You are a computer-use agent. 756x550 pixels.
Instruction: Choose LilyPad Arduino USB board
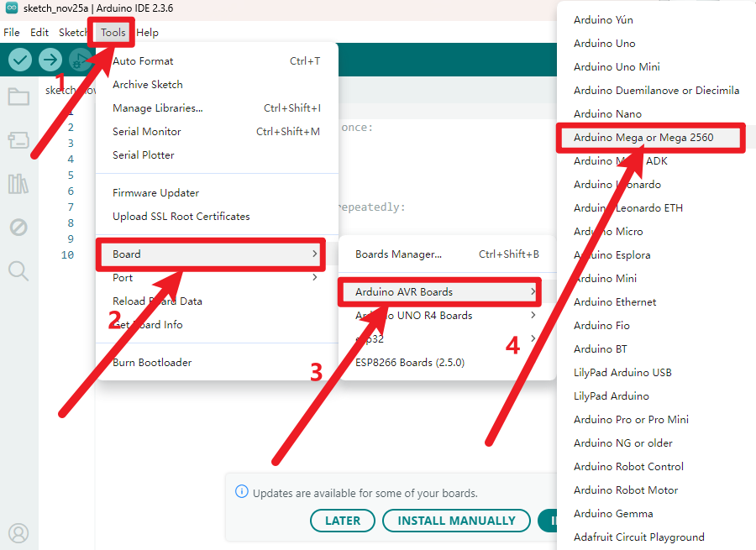pos(656,373)
